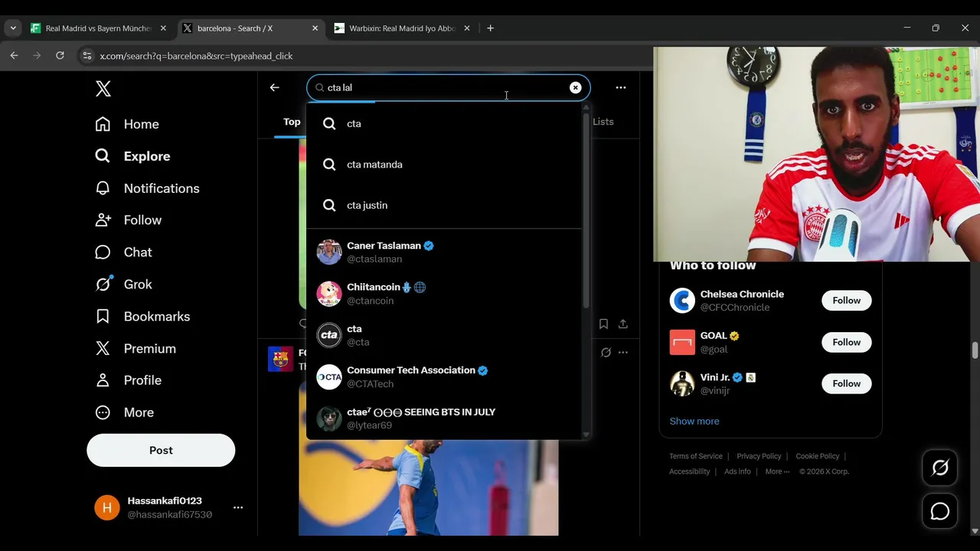The image size is (980, 551).
Task: Open Chat from the sidebar
Action: coord(123,252)
